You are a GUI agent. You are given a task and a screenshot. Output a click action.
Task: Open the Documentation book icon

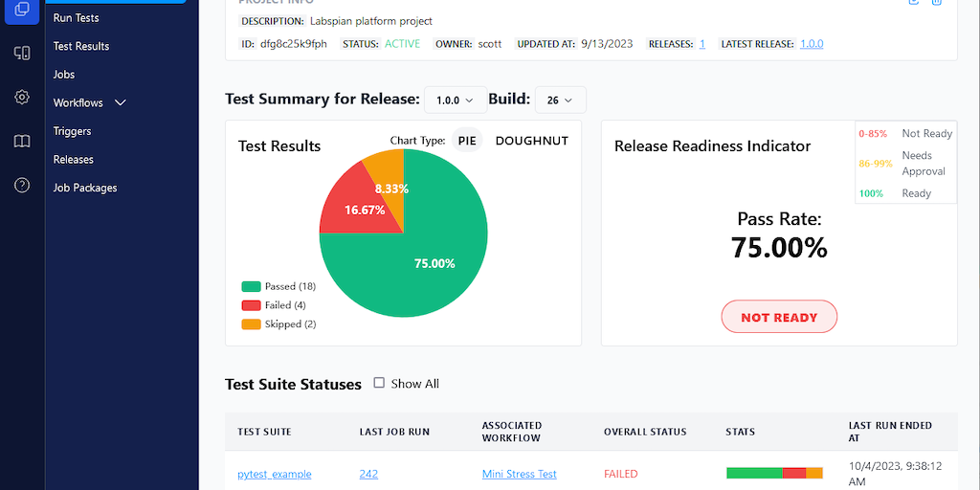click(x=22, y=142)
